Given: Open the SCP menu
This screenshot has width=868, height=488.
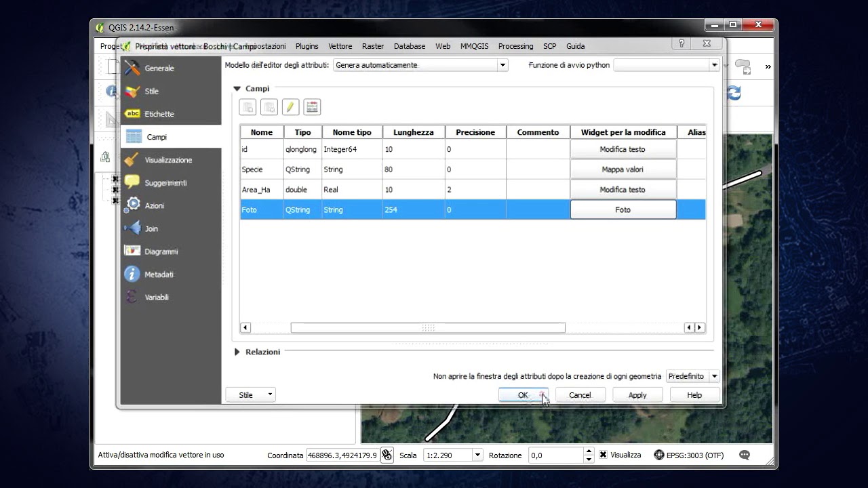Looking at the screenshot, I should click(549, 46).
